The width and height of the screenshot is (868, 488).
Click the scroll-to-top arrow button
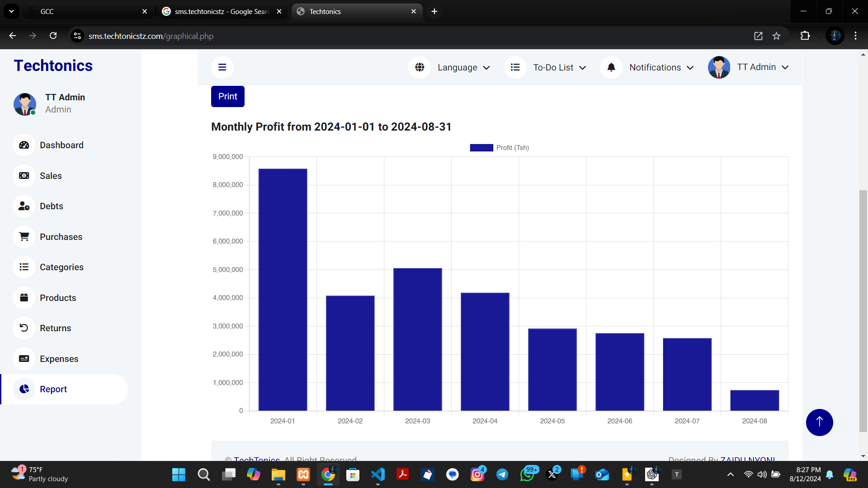click(819, 422)
